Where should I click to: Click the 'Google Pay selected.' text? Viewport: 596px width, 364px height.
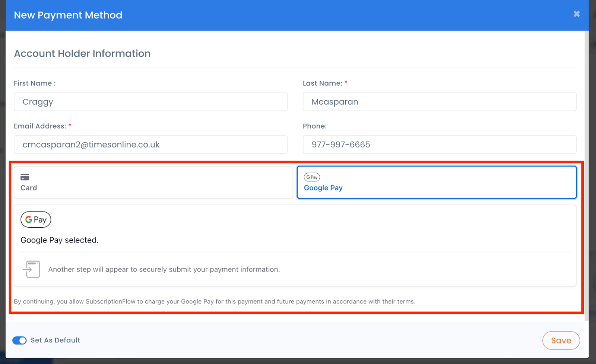(x=60, y=240)
